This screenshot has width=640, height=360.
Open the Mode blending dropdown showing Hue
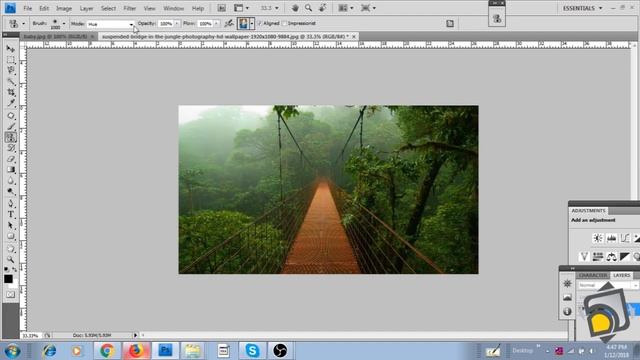pyautogui.click(x=111, y=24)
